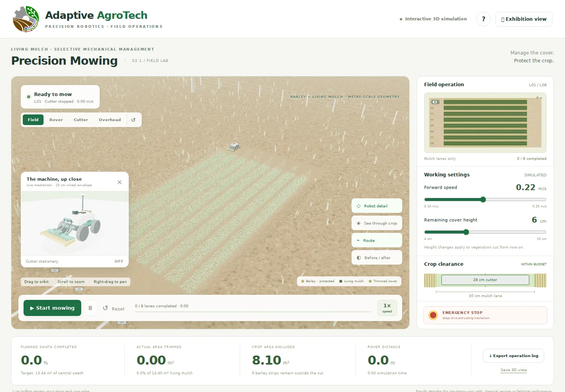Export the operation log
Screen dimensions: 565x392
pyautogui.click(x=514, y=356)
